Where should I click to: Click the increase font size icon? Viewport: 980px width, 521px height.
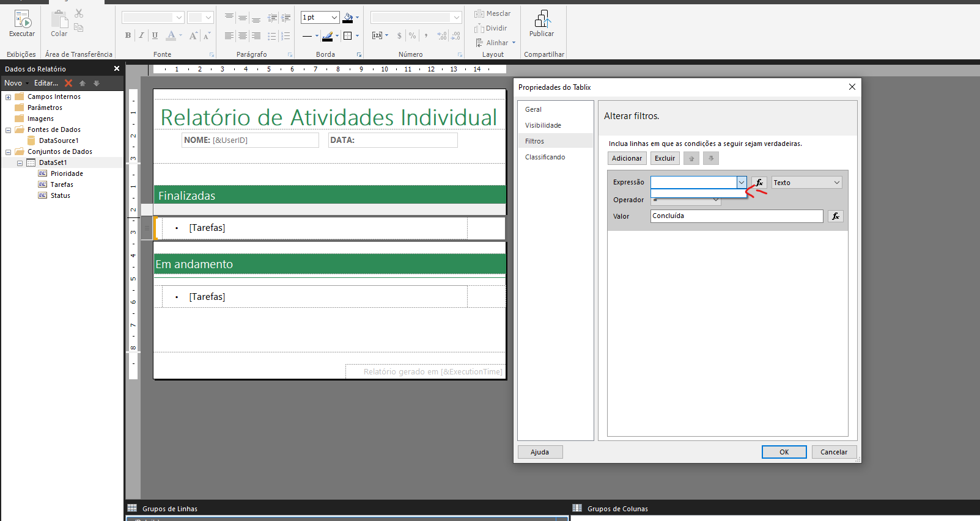(x=193, y=35)
